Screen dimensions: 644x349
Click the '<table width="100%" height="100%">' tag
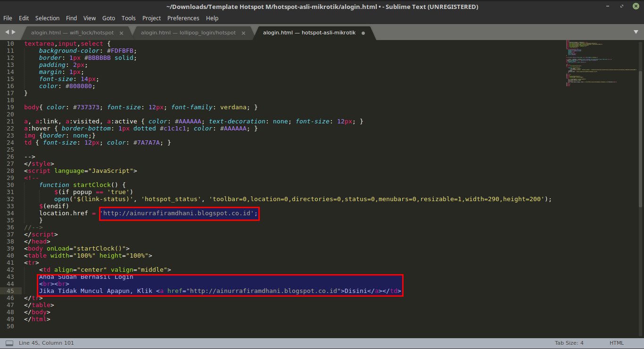pyautogui.click(x=88, y=256)
